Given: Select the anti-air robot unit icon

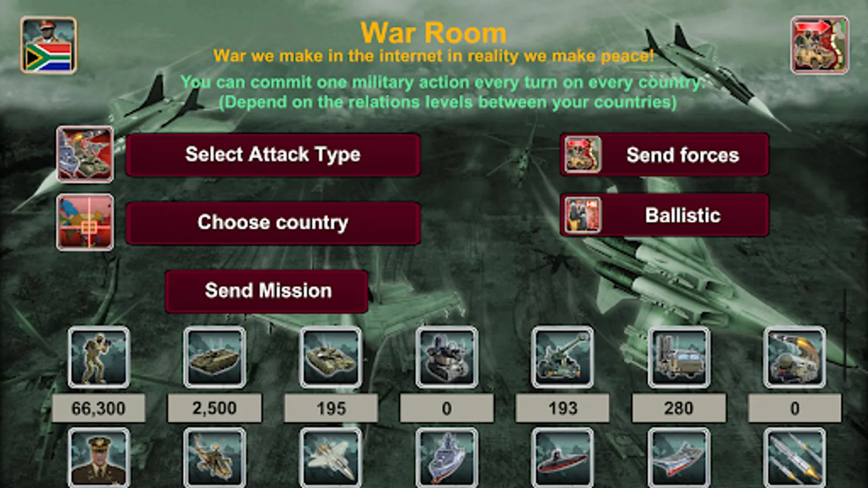Looking at the screenshot, I should [x=446, y=357].
